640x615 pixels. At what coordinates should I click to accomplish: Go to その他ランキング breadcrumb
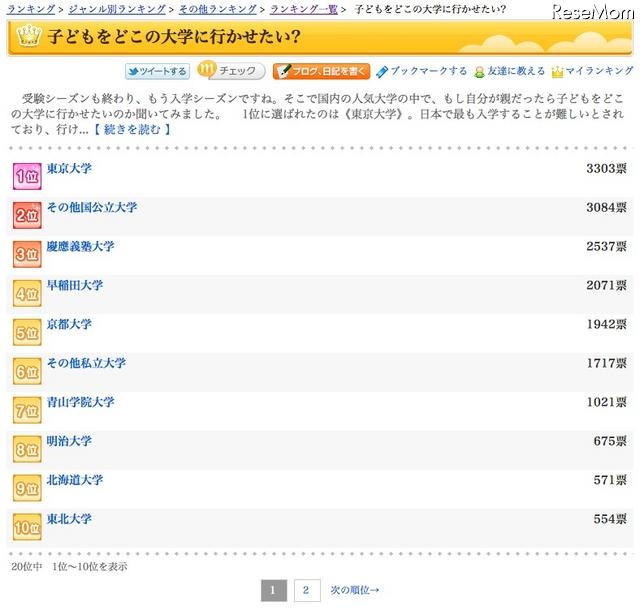coord(218,9)
